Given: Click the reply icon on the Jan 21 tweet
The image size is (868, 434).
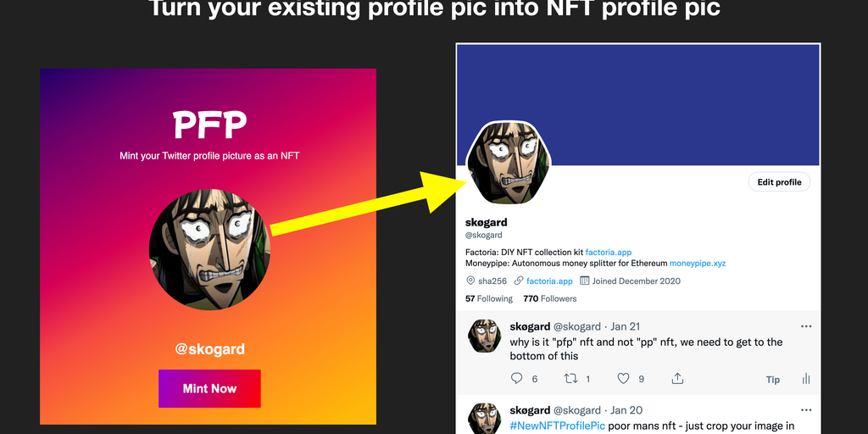Looking at the screenshot, I should click(517, 379).
